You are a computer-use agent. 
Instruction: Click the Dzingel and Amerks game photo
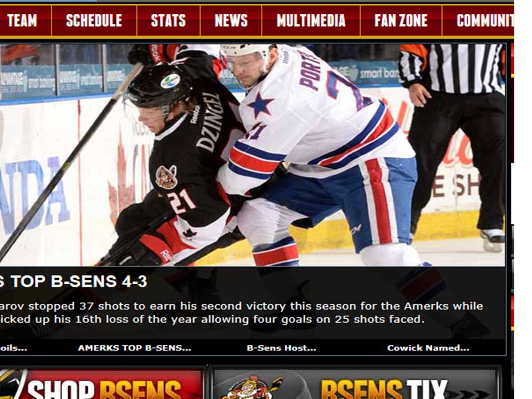click(253, 155)
